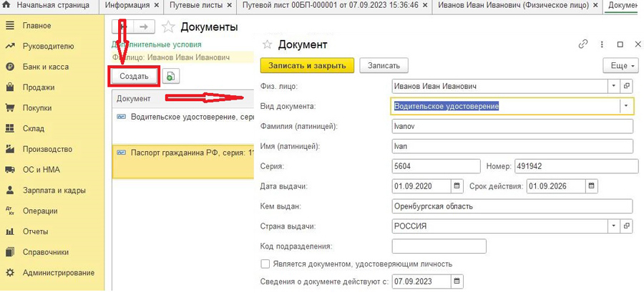Click green copy-document icon next to Создать
This screenshot has width=644, height=293.
pos(171,76)
